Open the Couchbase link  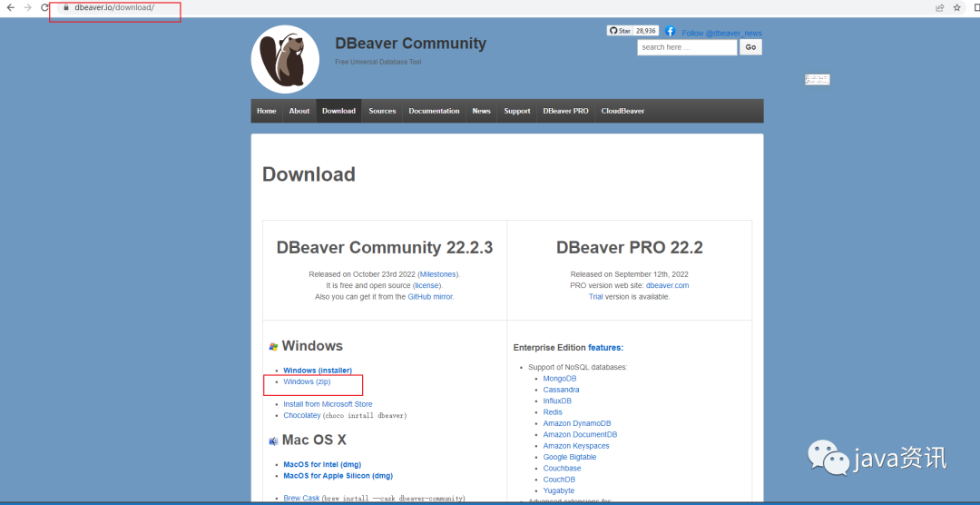562,469
